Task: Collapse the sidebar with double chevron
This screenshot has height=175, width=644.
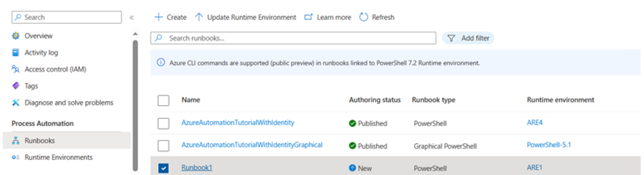Action: pyautogui.click(x=132, y=17)
